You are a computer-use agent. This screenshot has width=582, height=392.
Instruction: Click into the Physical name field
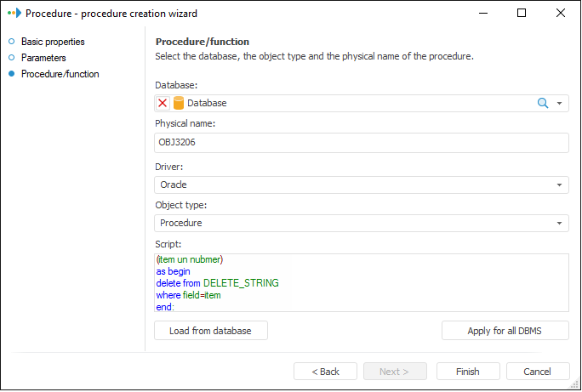[x=362, y=143]
